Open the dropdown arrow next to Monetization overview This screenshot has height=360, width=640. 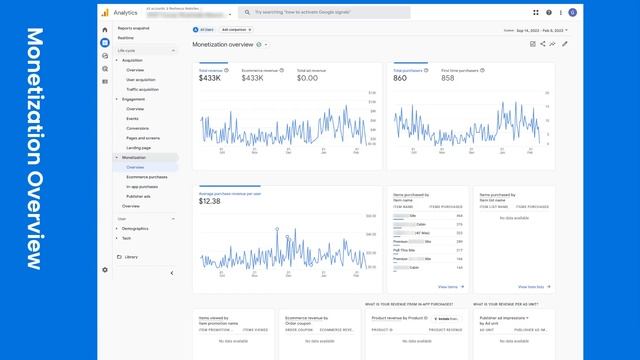266,44
